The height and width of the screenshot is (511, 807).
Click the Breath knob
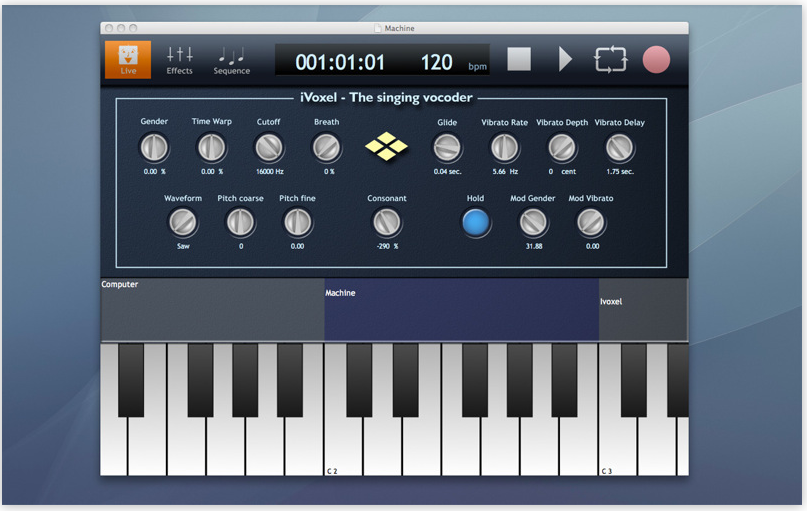[x=326, y=148]
